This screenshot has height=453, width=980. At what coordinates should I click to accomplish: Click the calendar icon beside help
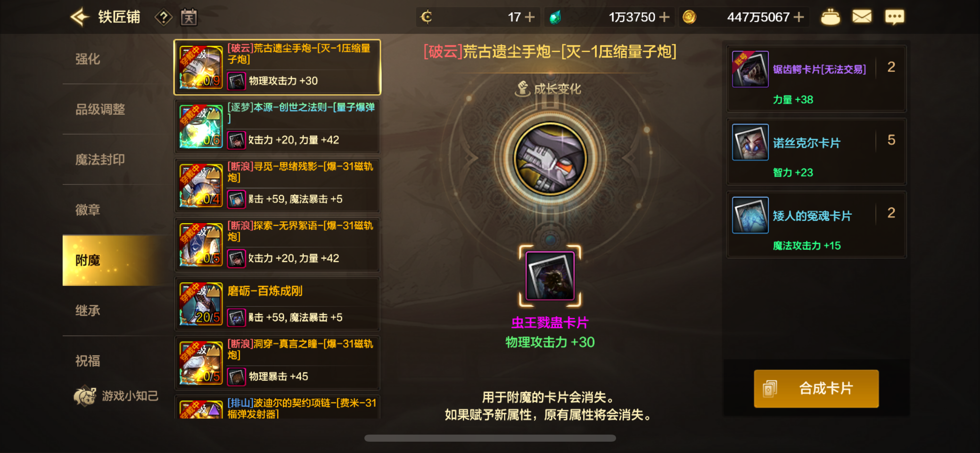click(189, 18)
